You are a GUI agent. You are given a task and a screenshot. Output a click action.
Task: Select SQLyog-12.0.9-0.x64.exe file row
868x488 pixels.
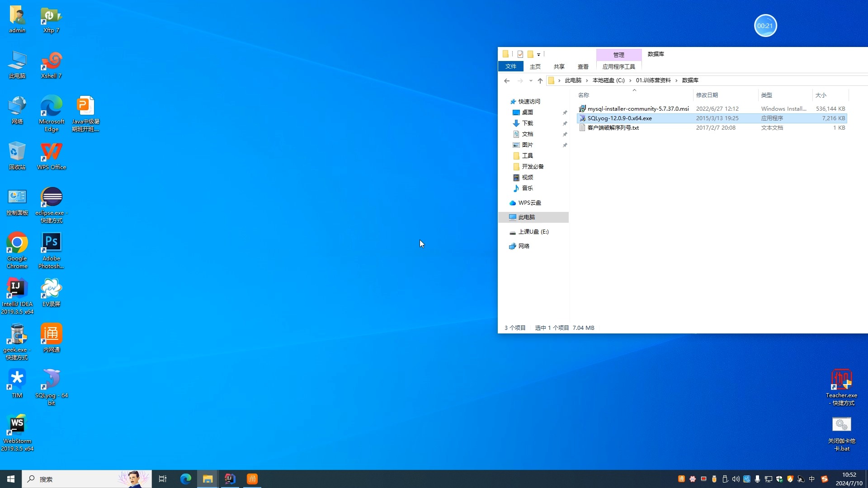click(712, 118)
